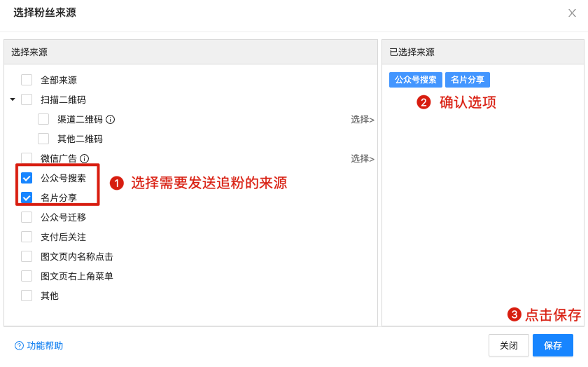Open 选择> for 渠道二维码
Image resolution: width=588 pixels, height=367 pixels.
pyautogui.click(x=362, y=119)
